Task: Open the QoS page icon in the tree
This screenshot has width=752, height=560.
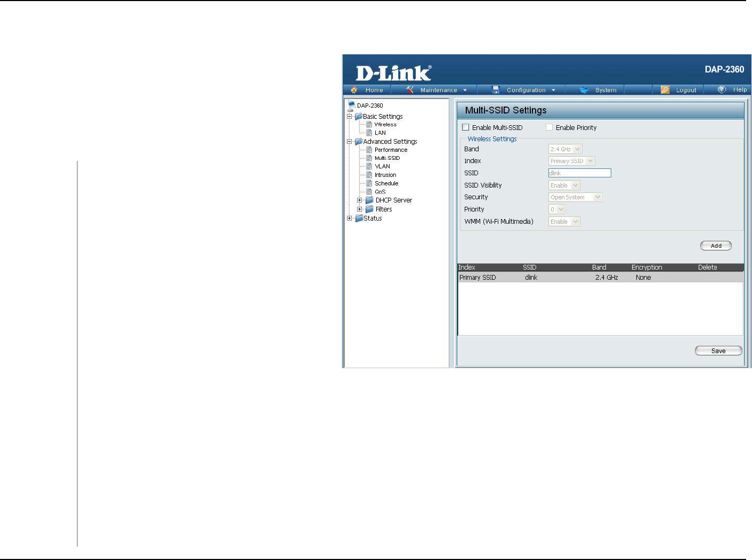Action: point(369,191)
